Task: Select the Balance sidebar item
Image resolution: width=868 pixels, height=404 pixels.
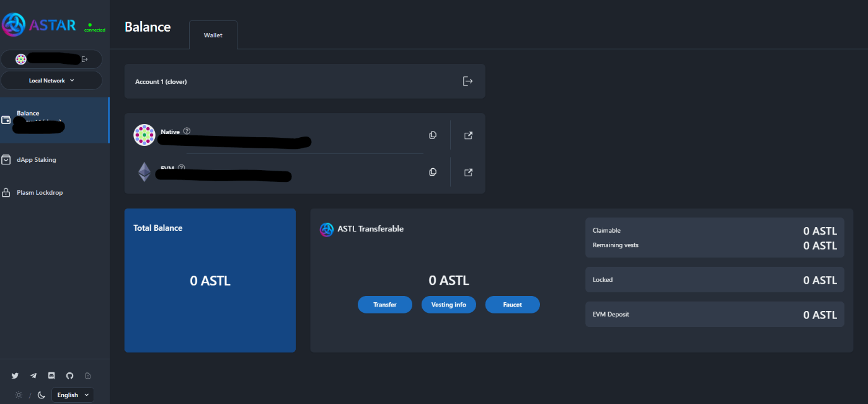Action: 54,120
